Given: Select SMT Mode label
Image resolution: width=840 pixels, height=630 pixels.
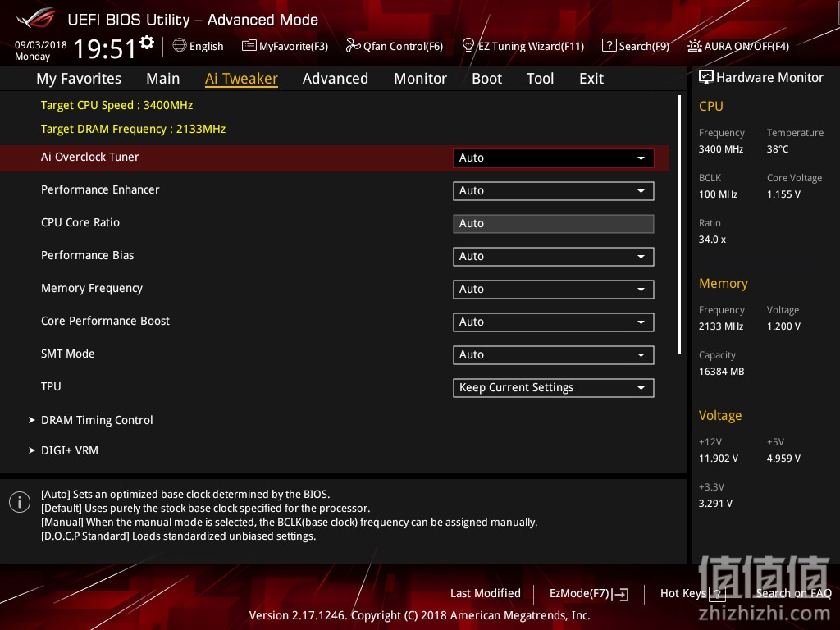Looking at the screenshot, I should (x=67, y=354).
